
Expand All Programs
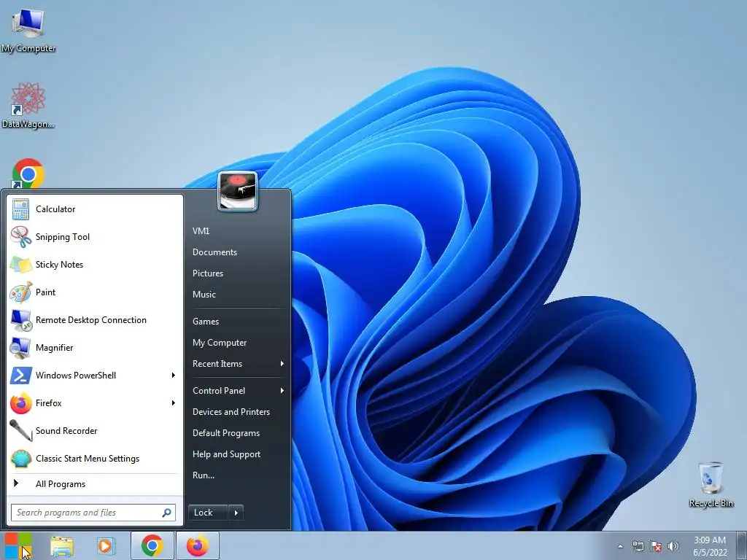[95, 484]
